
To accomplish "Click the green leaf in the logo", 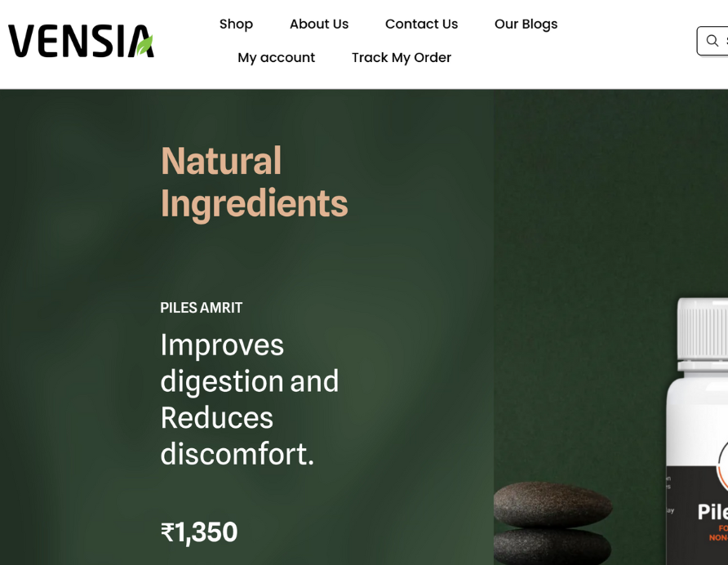I will click(144, 45).
